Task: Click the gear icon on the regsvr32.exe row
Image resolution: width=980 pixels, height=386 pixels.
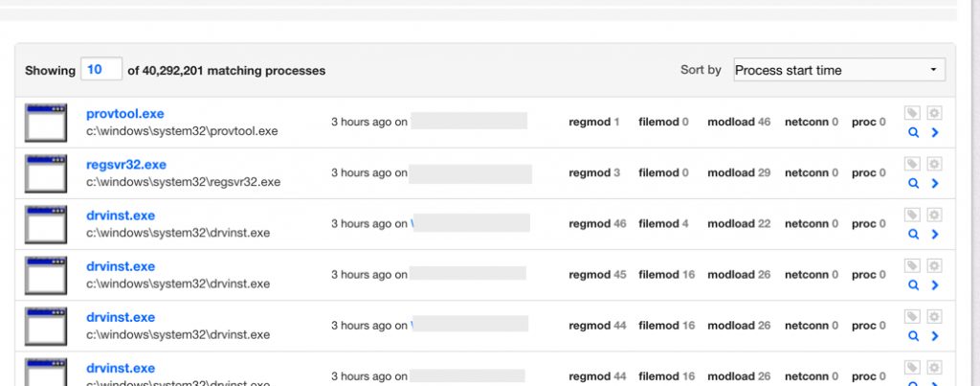Action: pyautogui.click(x=935, y=164)
